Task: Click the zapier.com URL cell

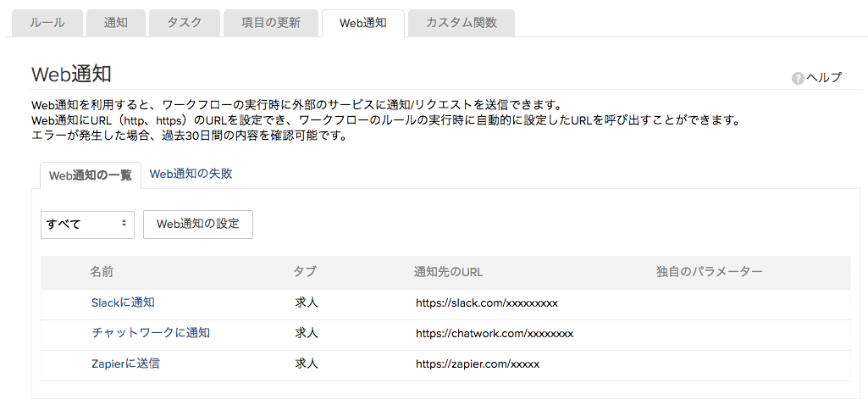Action: click(x=478, y=364)
